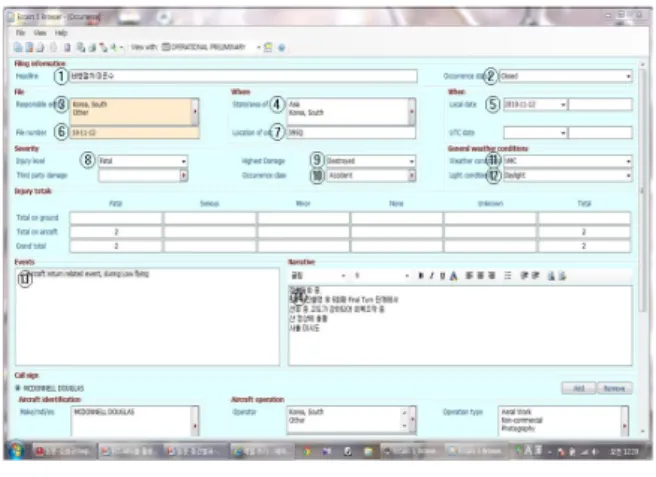Click the Chrome icon on taskbar
Screen dimensions: 656x477
pos(307,451)
